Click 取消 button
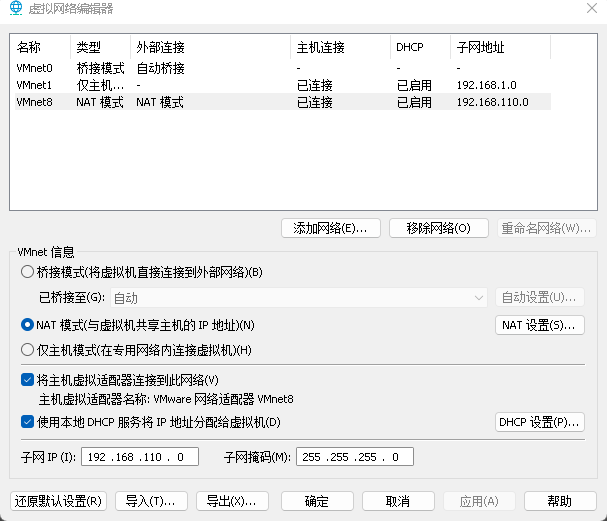The image size is (607, 521). pos(398,501)
